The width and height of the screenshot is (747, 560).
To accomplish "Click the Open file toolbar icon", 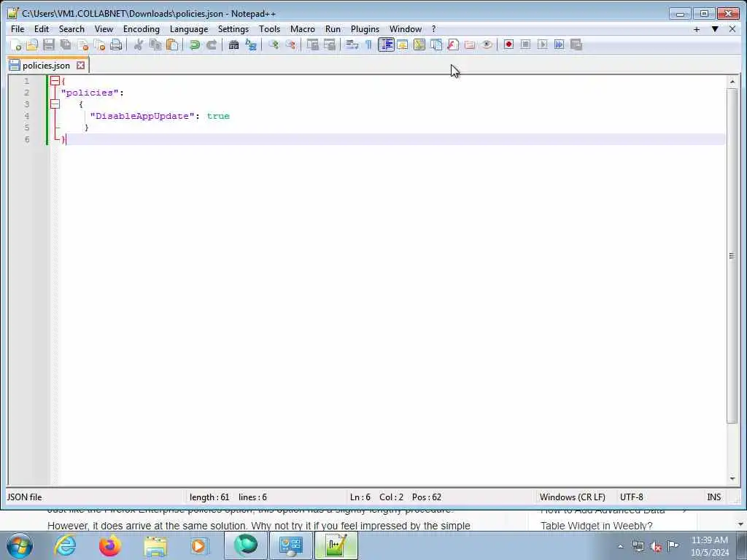I will tap(32, 44).
